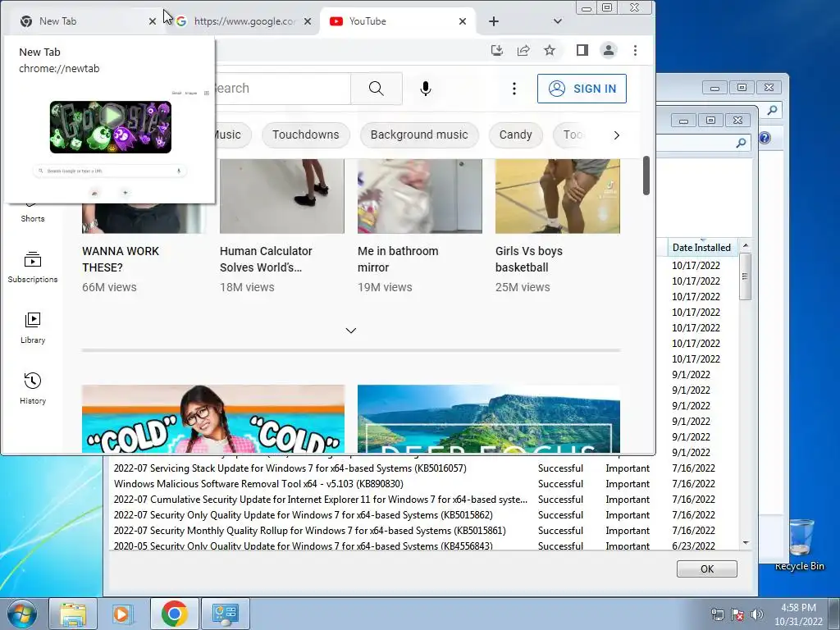840x630 pixels.
Task: Click scroll down arrow in update history list
Action: point(745,543)
